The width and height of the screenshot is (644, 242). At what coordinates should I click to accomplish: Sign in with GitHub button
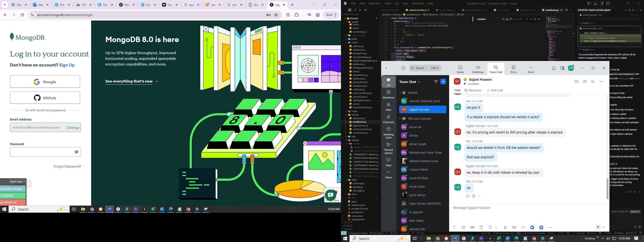tap(45, 98)
